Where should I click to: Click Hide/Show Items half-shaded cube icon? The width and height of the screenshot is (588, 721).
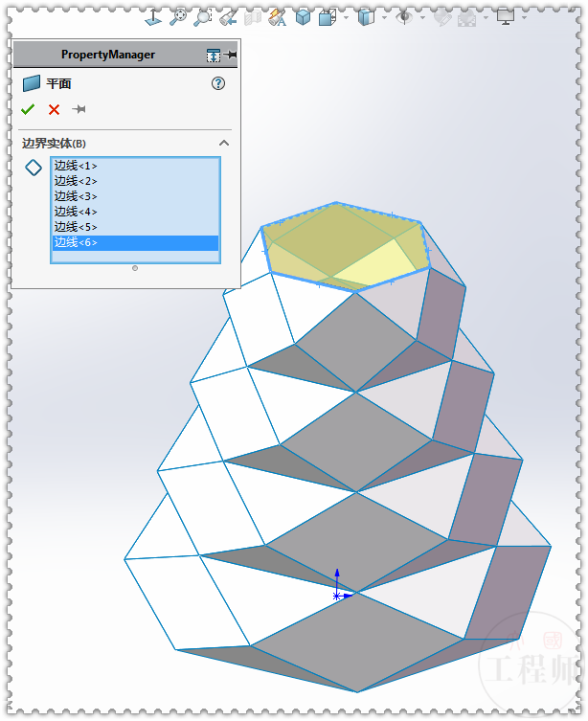pos(366,17)
